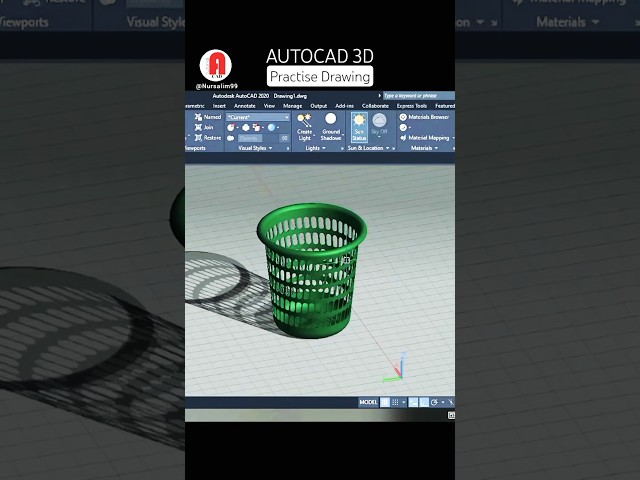Click the Create Light icon
Image resolution: width=640 pixels, height=480 pixels.
(304, 120)
